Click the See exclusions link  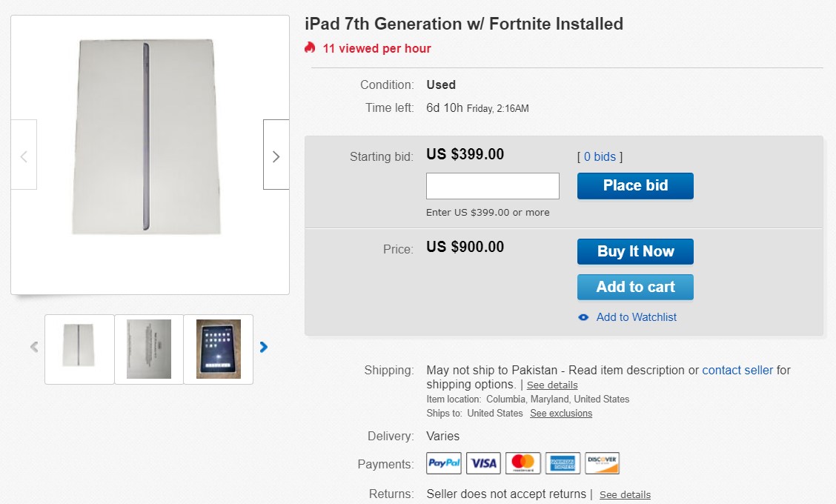click(560, 413)
